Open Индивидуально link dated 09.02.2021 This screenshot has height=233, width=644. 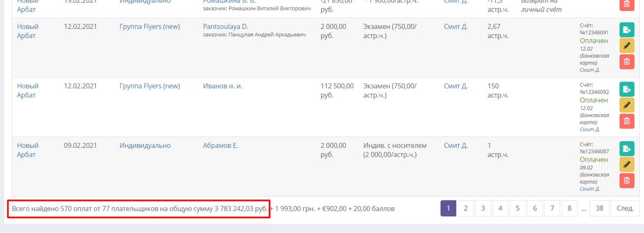coord(145,145)
